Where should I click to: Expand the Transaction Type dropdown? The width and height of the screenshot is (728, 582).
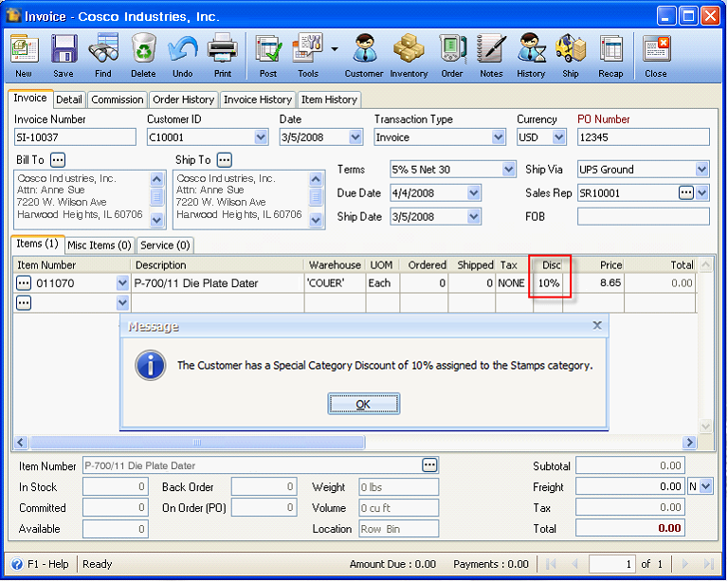(499, 137)
